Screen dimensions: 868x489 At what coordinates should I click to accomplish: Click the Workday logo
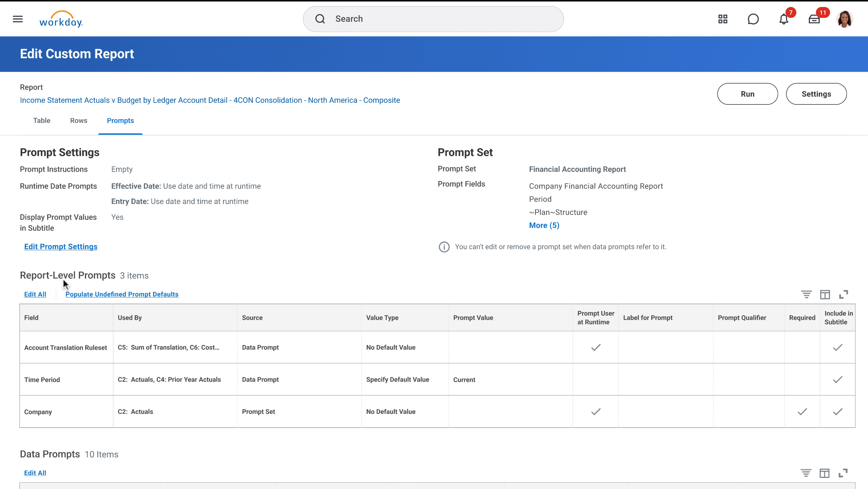(x=61, y=19)
